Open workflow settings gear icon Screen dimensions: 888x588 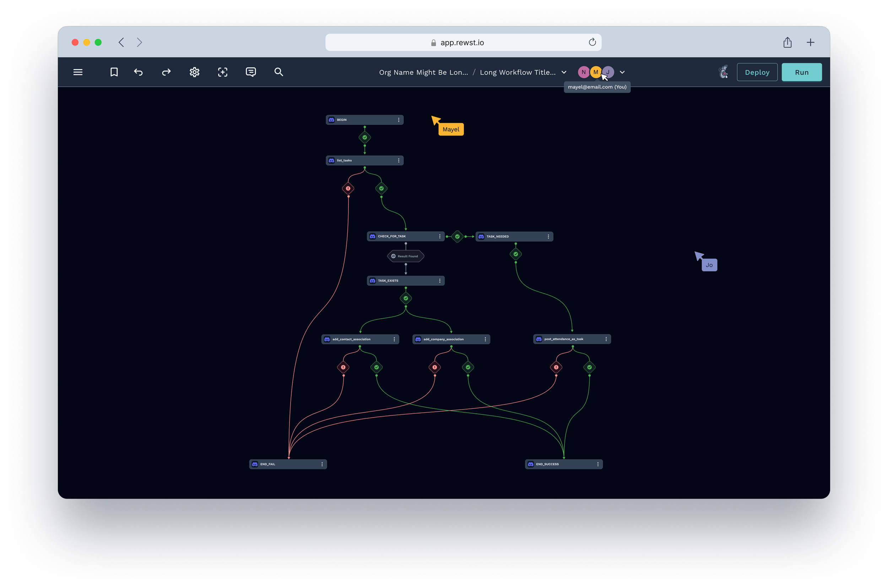click(x=194, y=72)
